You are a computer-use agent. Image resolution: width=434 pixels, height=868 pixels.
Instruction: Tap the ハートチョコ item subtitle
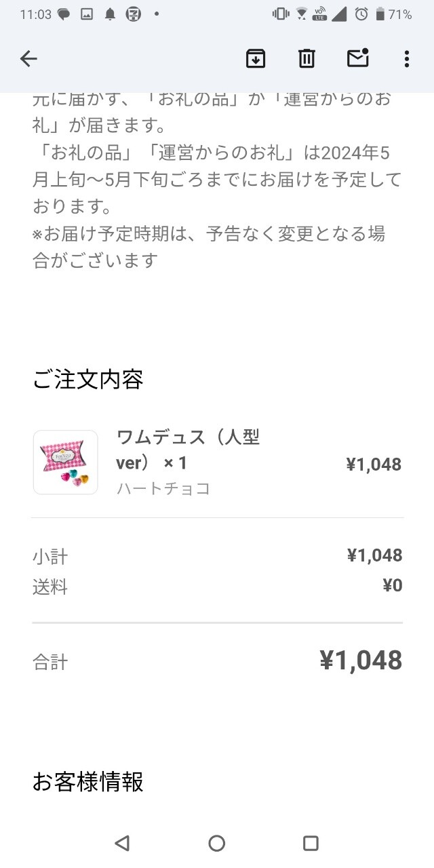163,488
